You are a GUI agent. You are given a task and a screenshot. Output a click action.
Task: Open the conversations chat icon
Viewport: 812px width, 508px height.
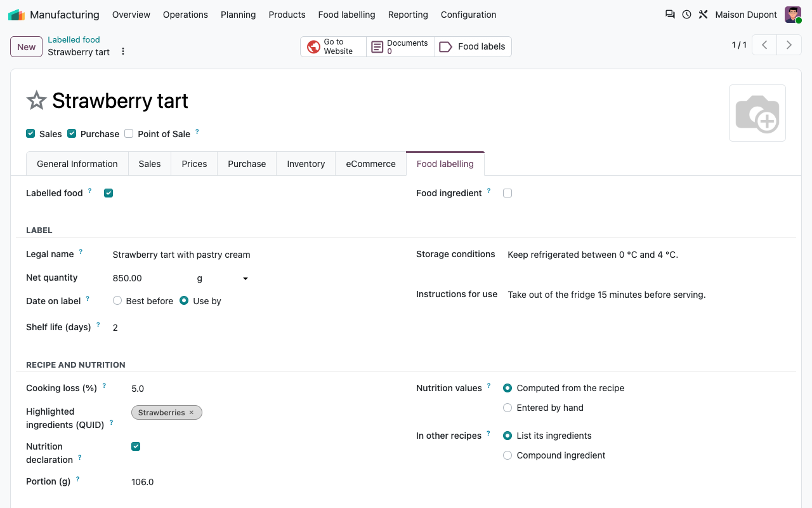point(670,15)
